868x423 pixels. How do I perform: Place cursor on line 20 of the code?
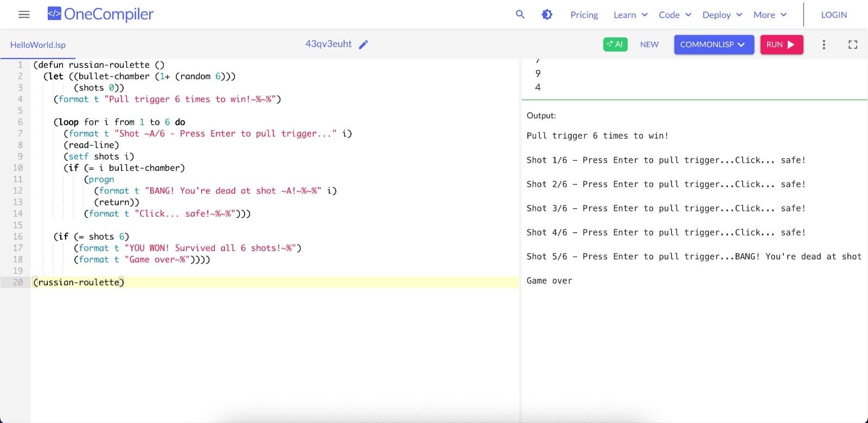(217, 282)
